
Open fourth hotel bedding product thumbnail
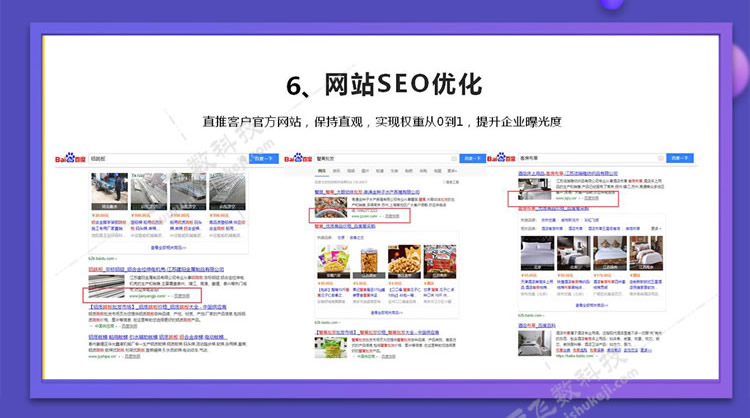(x=646, y=253)
